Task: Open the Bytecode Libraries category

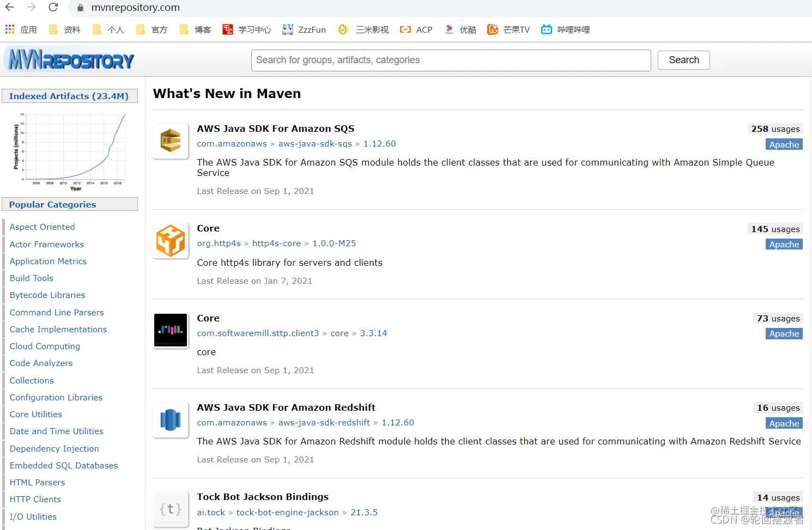Action: (47, 295)
